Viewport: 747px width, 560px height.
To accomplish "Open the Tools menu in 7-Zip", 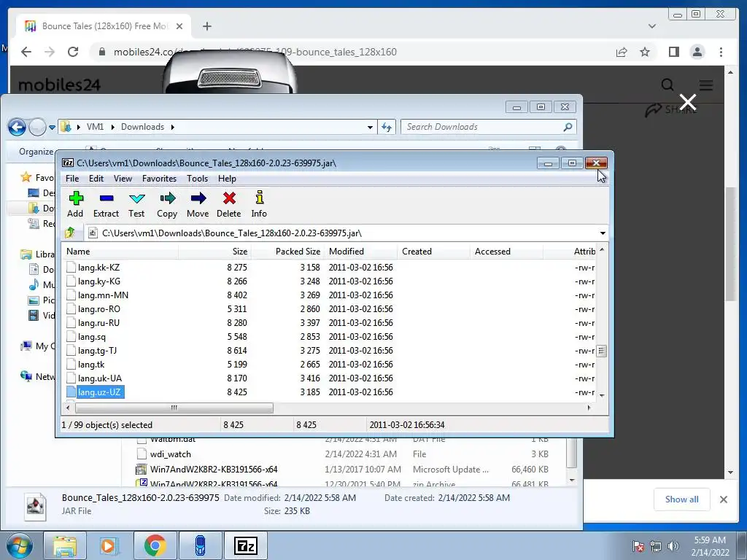I will click(x=197, y=179).
